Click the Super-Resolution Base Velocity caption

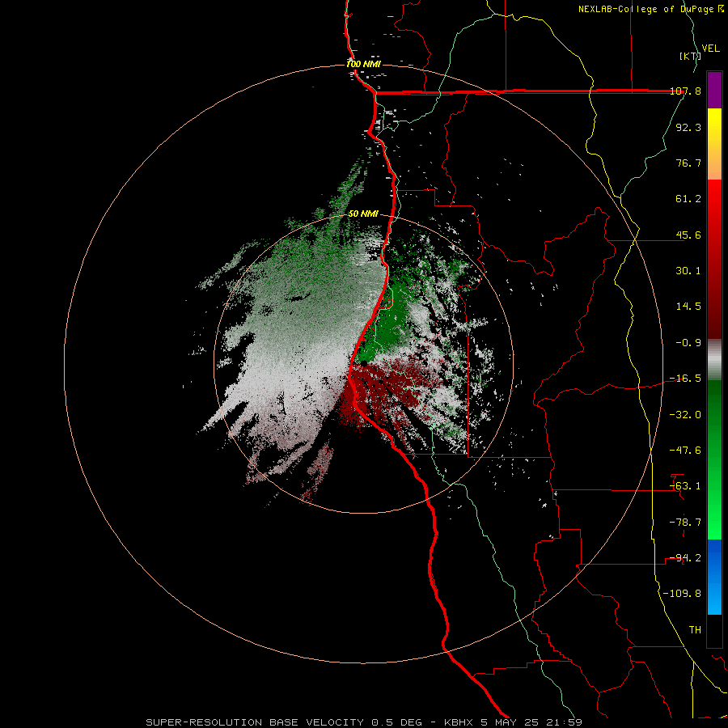[x=363, y=722]
